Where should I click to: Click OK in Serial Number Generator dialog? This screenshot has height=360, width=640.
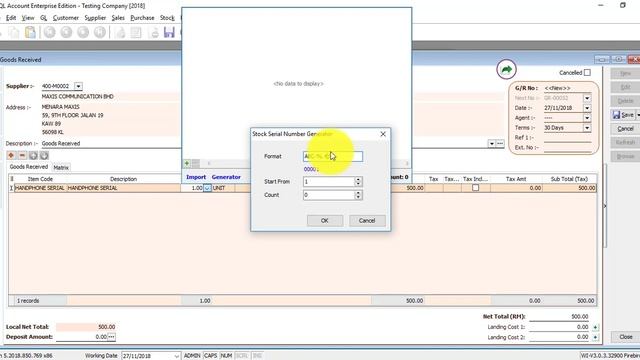pyautogui.click(x=324, y=220)
